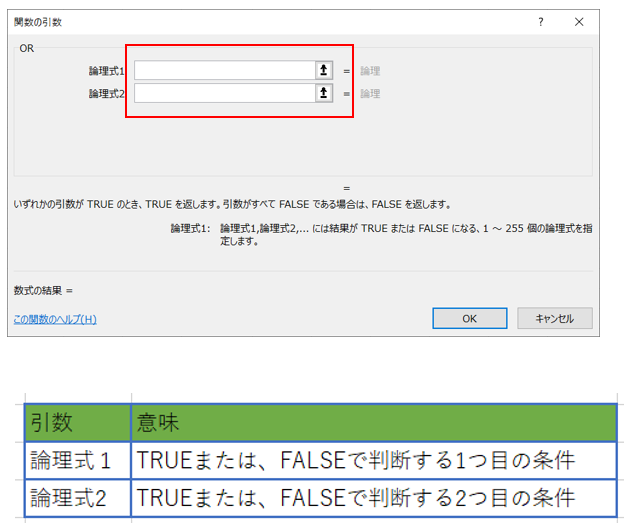Open the この関数のヘルプ(H) link

pyautogui.click(x=55, y=319)
